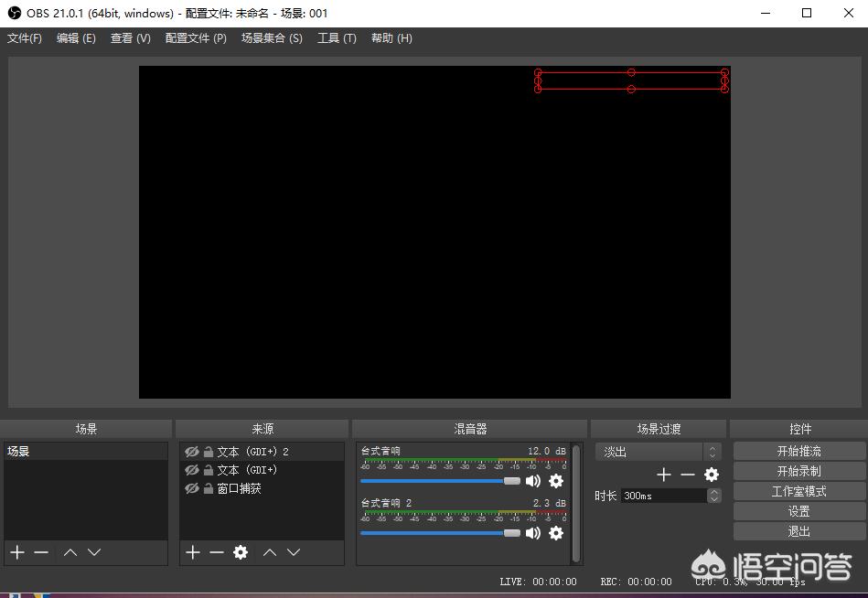This screenshot has width=868, height=598.
Task: Remove selected source with minus icon
Action: click(x=217, y=552)
